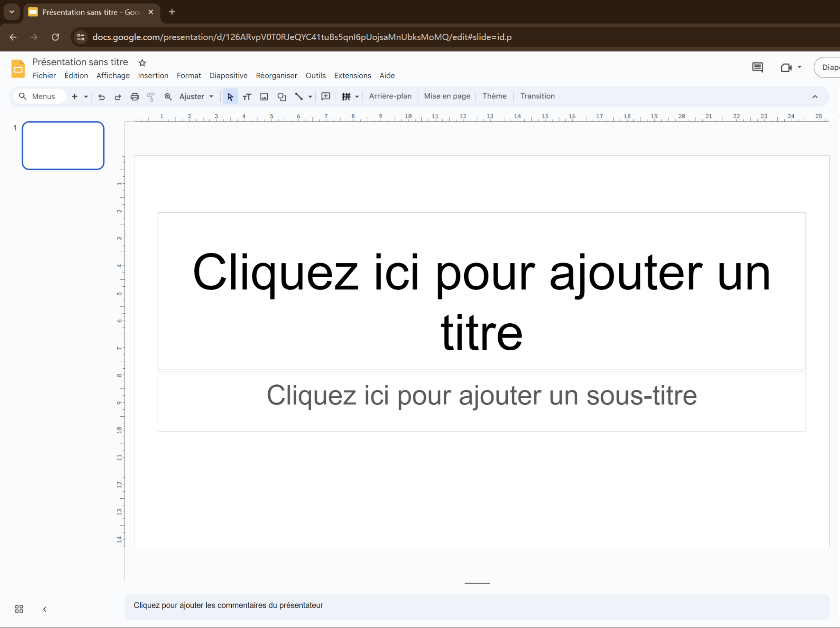Viewport: 840px width, 628px height.
Task: Switch to grid view
Action: click(19, 609)
